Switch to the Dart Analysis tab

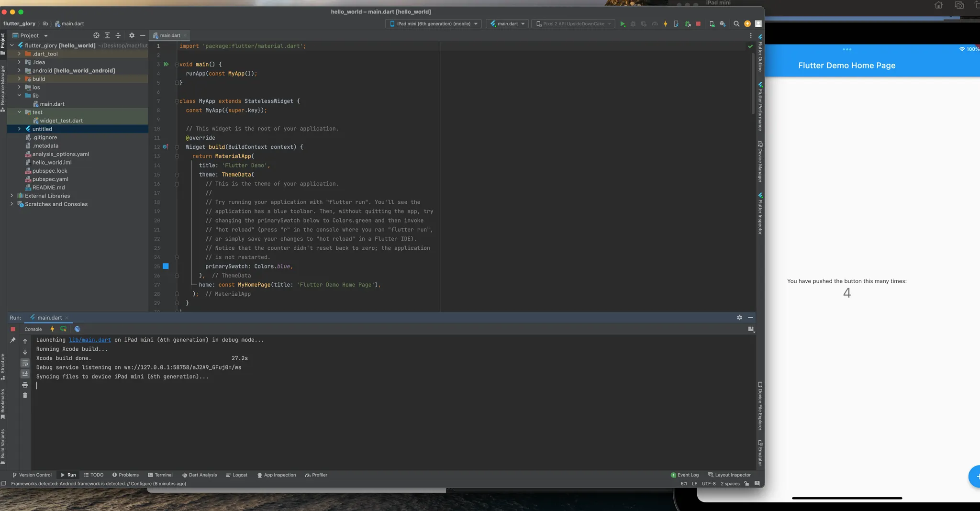click(x=200, y=475)
